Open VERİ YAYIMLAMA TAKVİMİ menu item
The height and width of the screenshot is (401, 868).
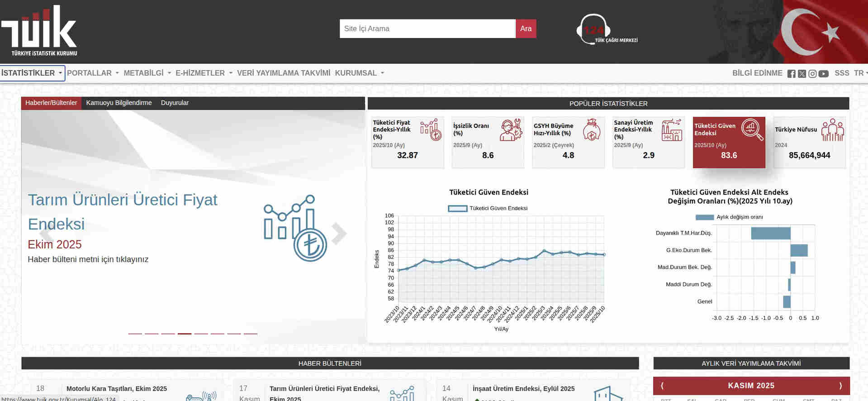pos(284,73)
